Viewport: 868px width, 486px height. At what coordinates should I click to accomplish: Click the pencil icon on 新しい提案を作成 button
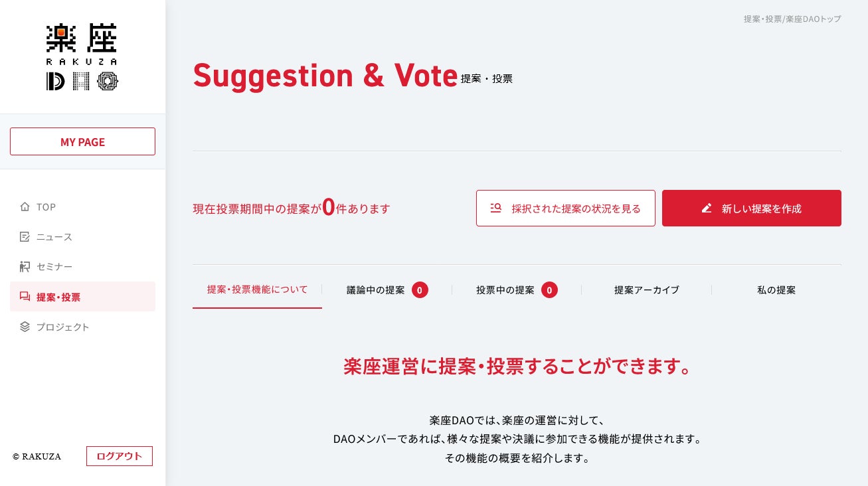tap(707, 208)
